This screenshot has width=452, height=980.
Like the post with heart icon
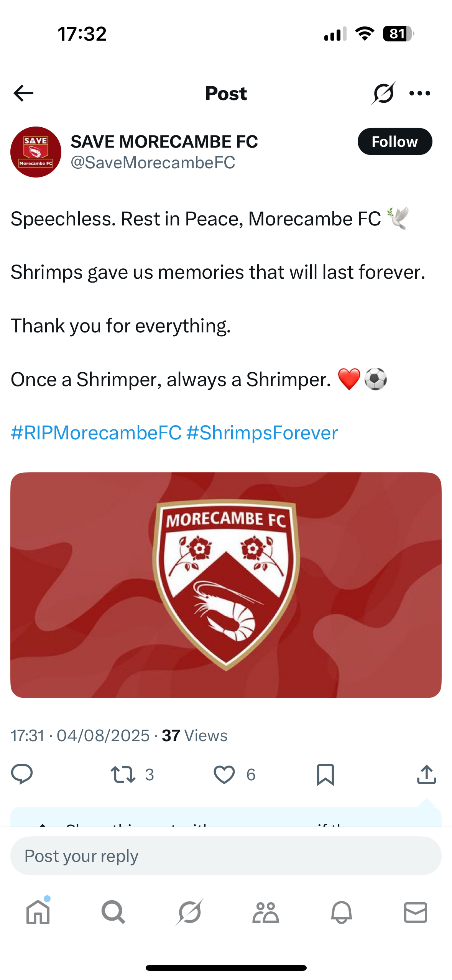(x=224, y=774)
